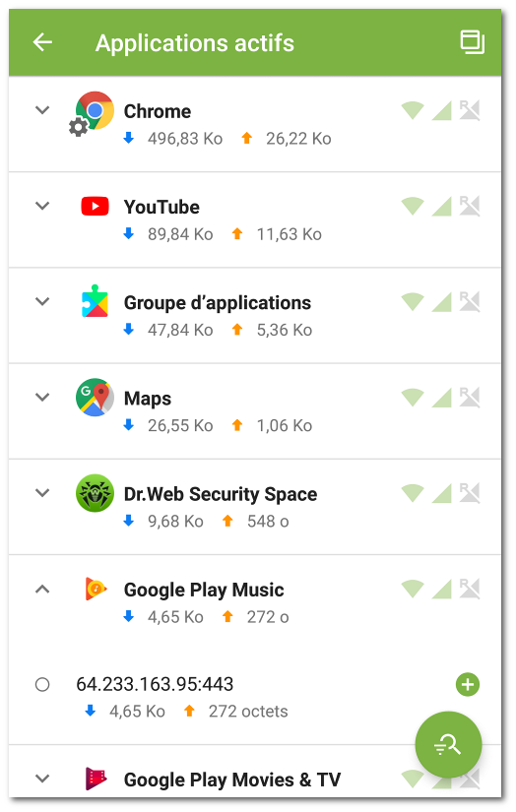Expand the Groupe d'applications chevron
Viewport: 516px width, 812px height.
[42, 301]
